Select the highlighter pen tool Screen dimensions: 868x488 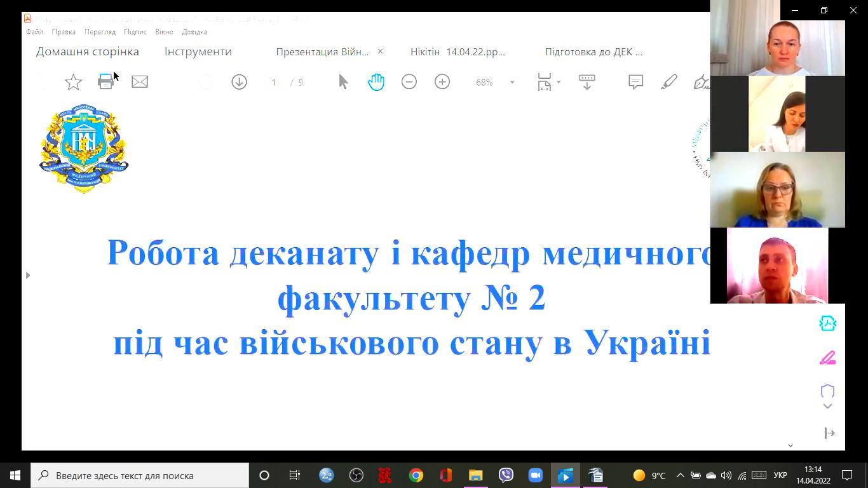point(669,82)
